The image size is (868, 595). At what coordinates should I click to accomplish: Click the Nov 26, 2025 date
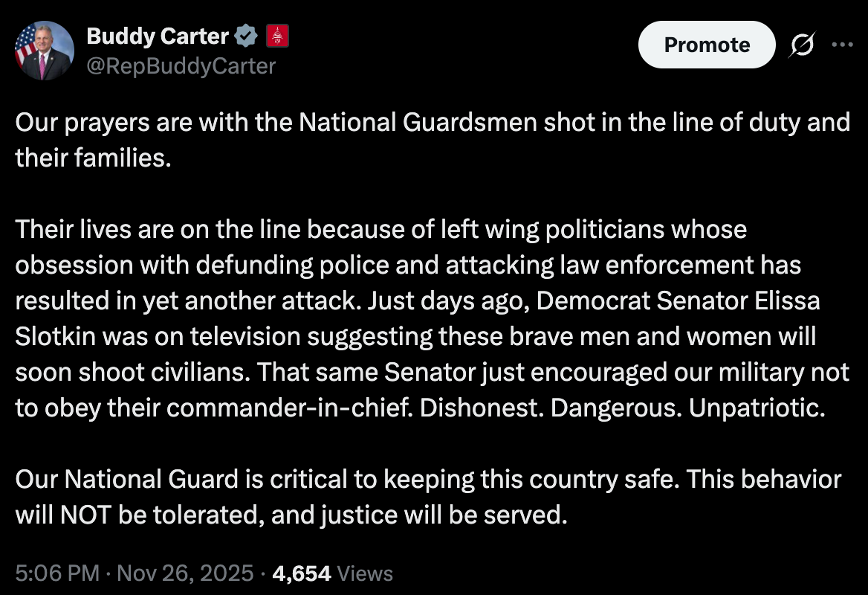point(186,573)
